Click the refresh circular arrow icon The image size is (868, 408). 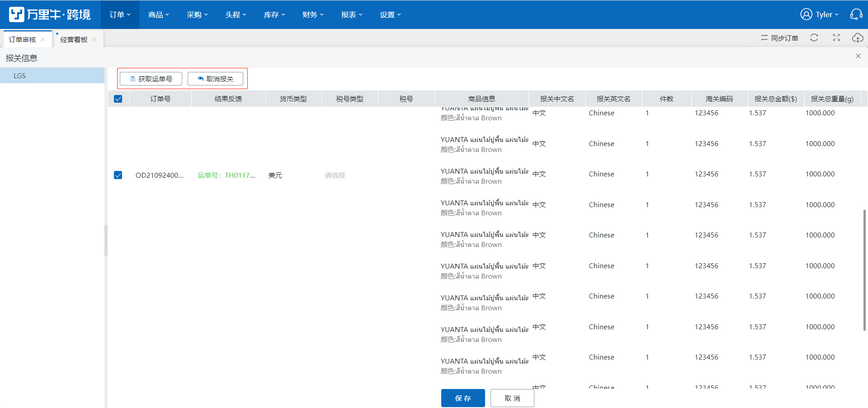(x=814, y=38)
